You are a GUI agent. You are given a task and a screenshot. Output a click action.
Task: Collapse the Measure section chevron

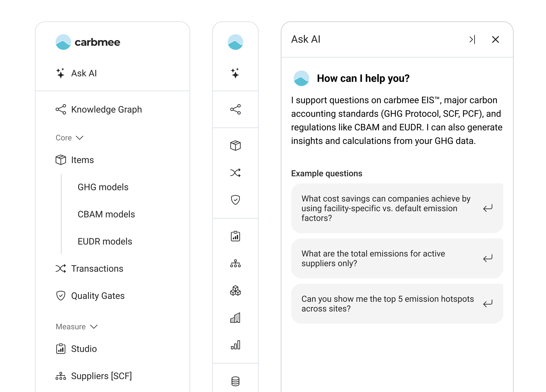click(x=94, y=326)
